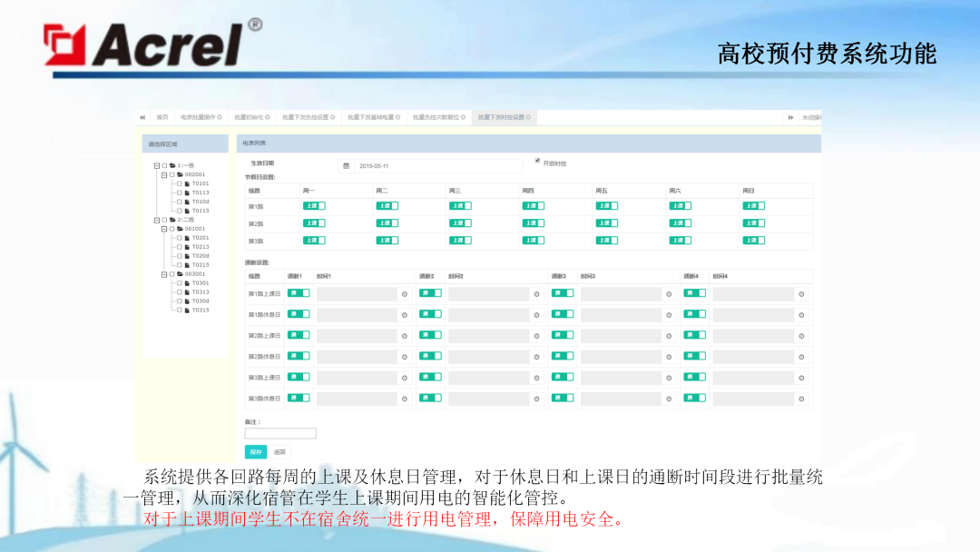Screen dimensions: 980x552
Task: Enable the 开启时控 checkbox
Action: (536, 160)
